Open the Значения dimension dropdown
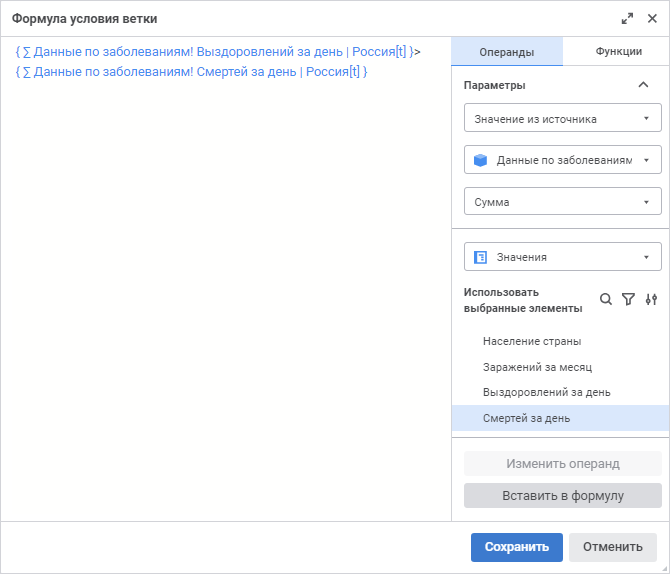This screenshot has width=670, height=574. [x=562, y=257]
